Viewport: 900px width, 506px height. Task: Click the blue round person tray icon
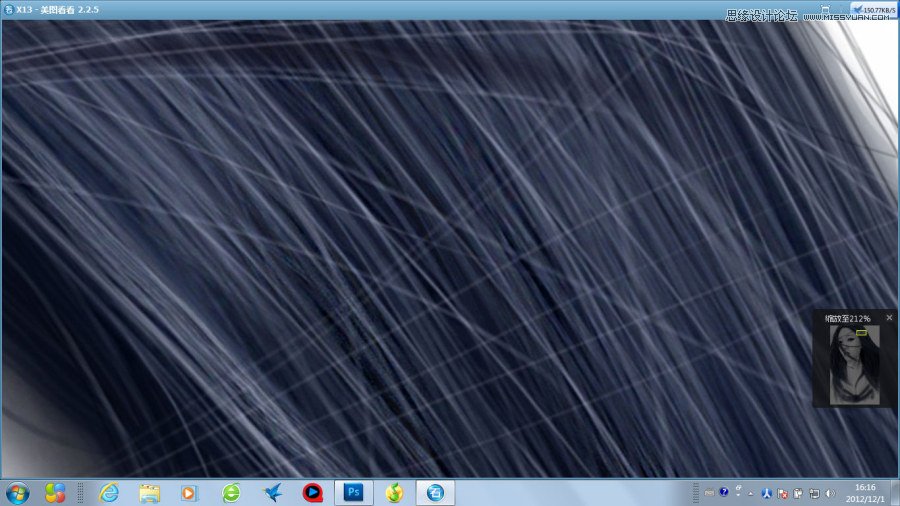click(766, 493)
